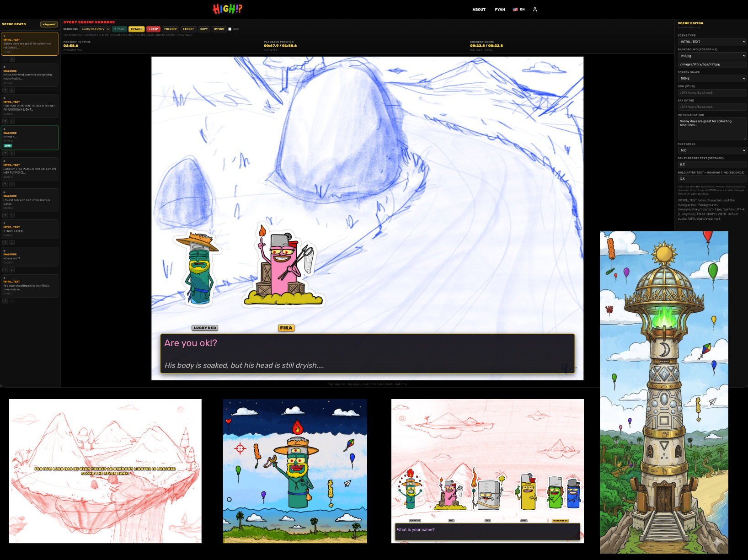Click the + Append button

tap(49, 24)
